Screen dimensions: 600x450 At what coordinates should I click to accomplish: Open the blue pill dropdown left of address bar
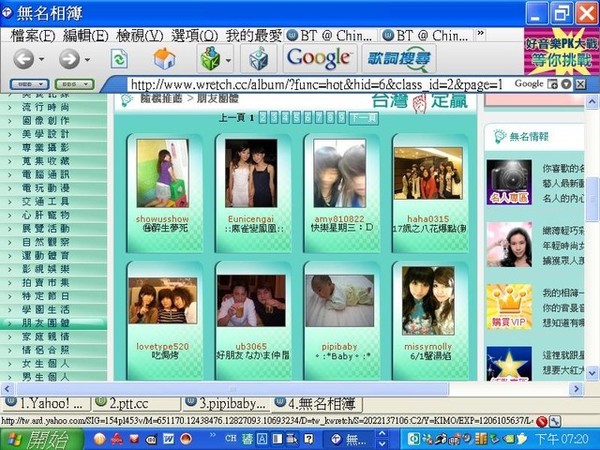29,84
